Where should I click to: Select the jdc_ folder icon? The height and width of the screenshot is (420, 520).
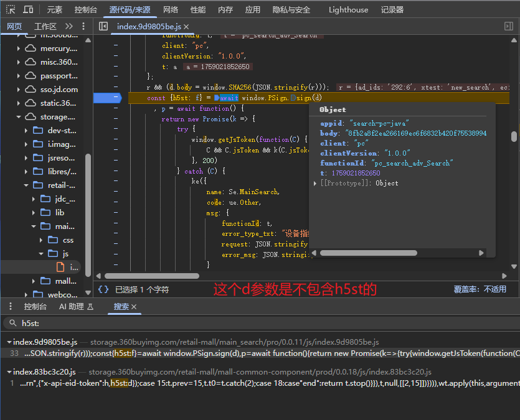45,198
